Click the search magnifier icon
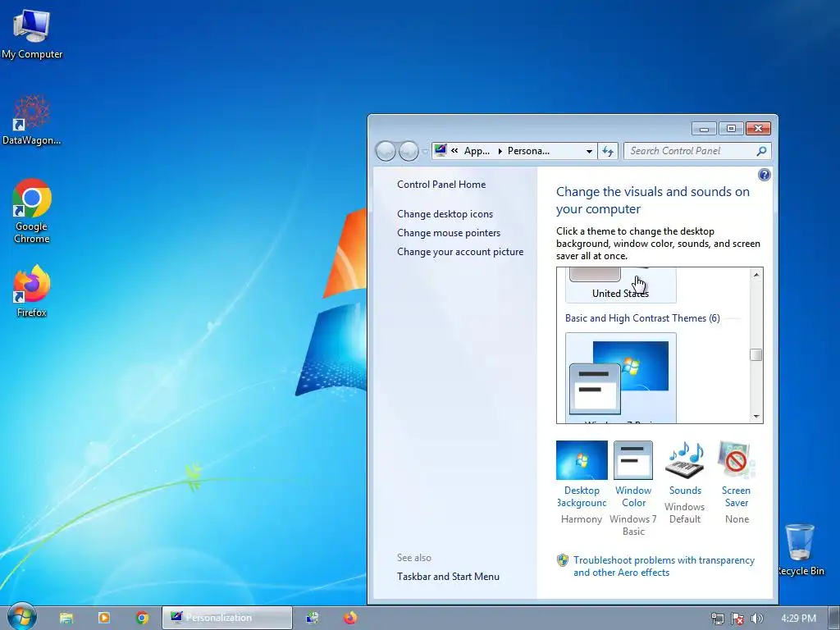The width and height of the screenshot is (840, 630). tap(761, 151)
